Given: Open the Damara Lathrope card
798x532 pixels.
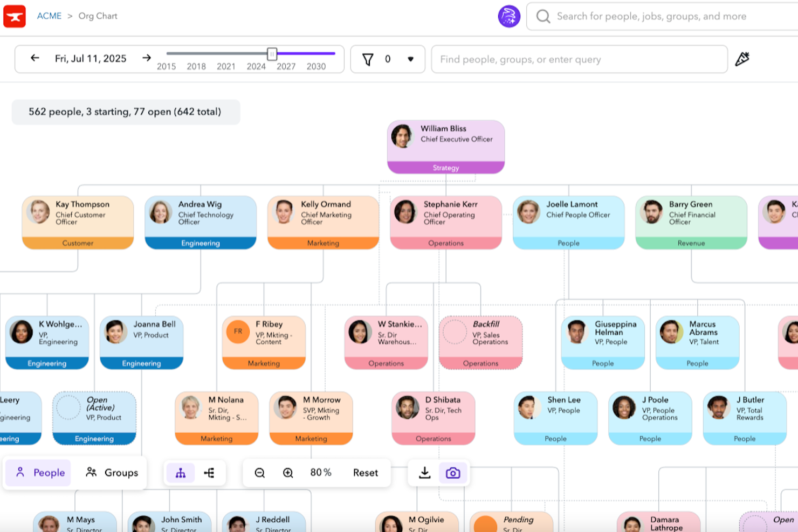Looking at the screenshot, I should click(x=658, y=522).
